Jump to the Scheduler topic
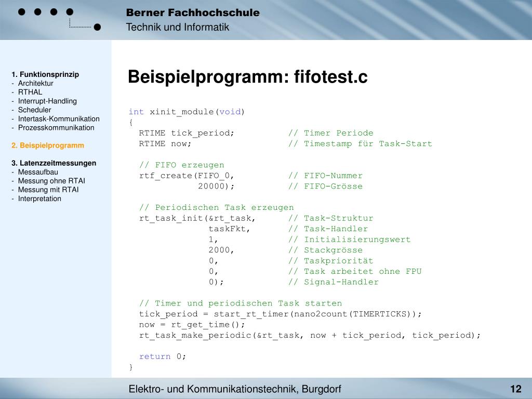The image size is (532, 399). pyautogui.click(x=34, y=110)
